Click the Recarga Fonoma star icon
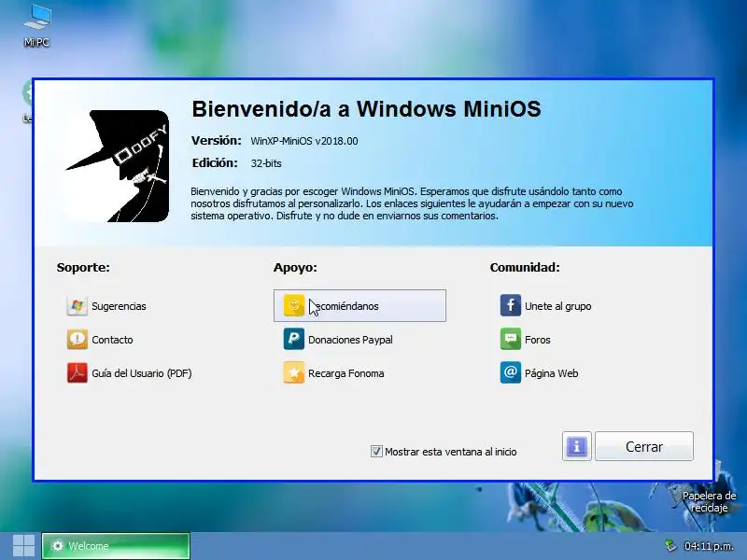The height and width of the screenshot is (560, 747). tap(294, 372)
